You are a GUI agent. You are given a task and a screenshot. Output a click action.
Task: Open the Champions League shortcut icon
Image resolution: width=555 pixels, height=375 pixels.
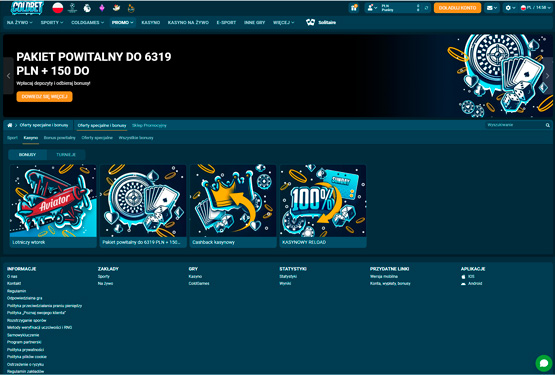click(72, 8)
